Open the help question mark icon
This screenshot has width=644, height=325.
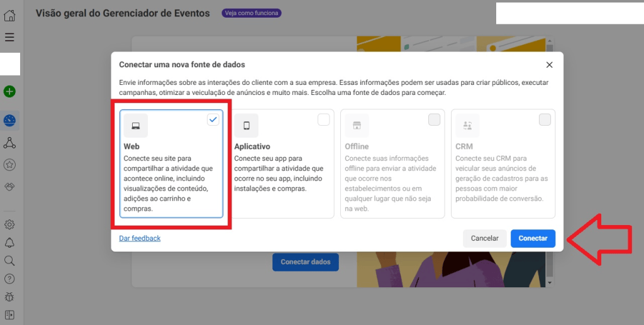pyautogui.click(x=9, y=278)
